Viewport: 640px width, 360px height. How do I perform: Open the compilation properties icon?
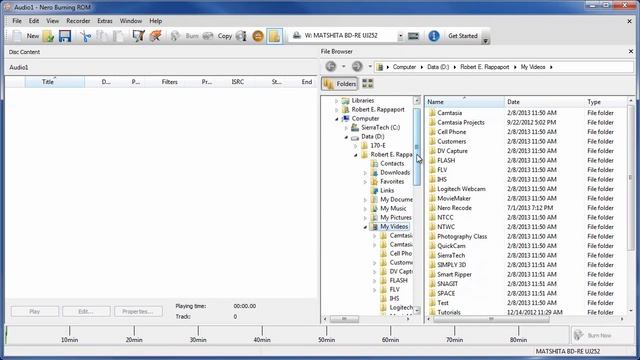tap(138, 36)
